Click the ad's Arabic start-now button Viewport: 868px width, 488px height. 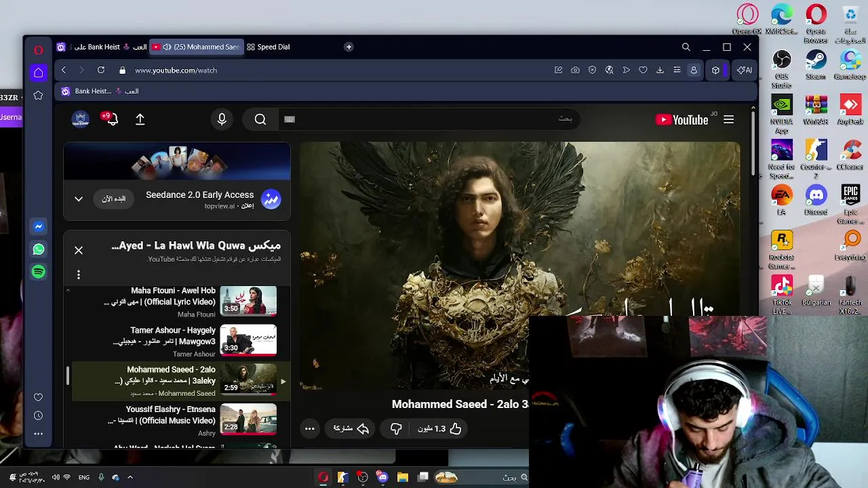(x=114, y=199)
